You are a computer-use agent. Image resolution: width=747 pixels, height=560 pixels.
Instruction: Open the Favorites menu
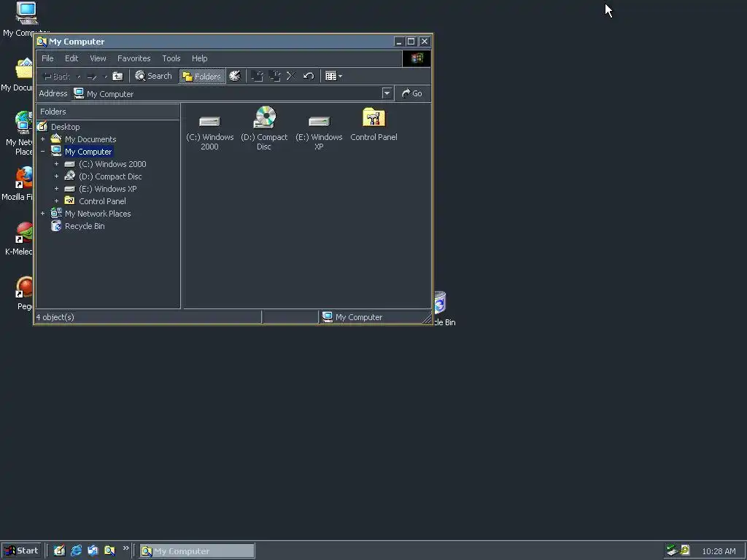[x=134, y=58]
